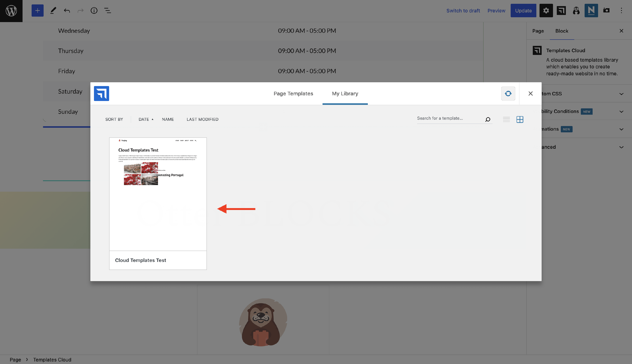Click the undo arrow
The height and width of the screenshot is (364, 632).
point(67,11)
